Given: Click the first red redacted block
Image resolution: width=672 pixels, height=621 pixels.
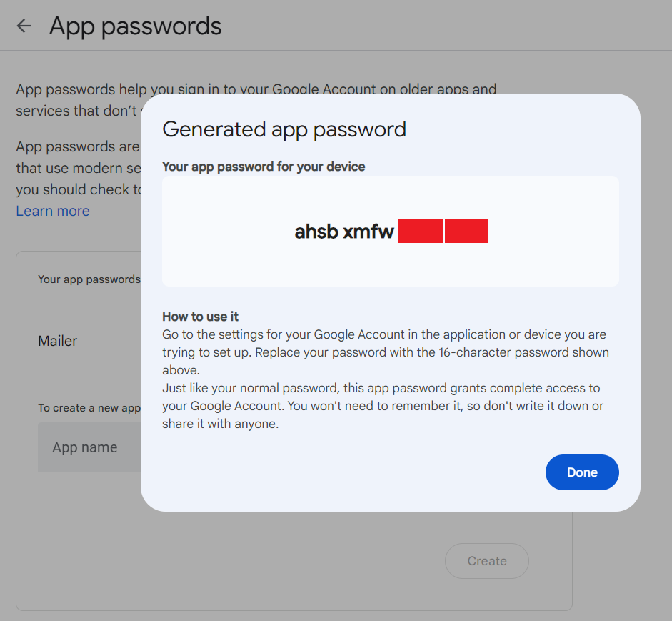Looking at the screenshot, I should coord(420,232).
